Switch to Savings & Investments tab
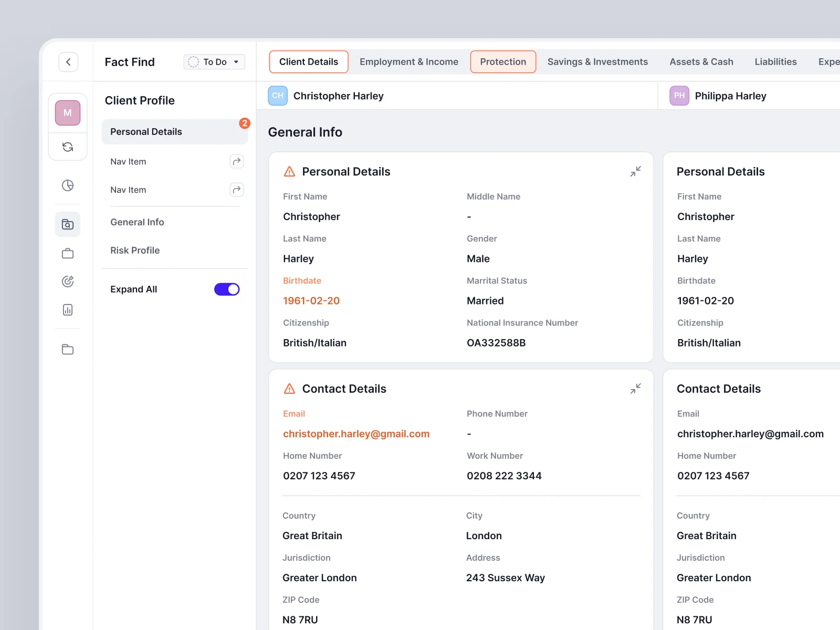 tap(597, 62)
